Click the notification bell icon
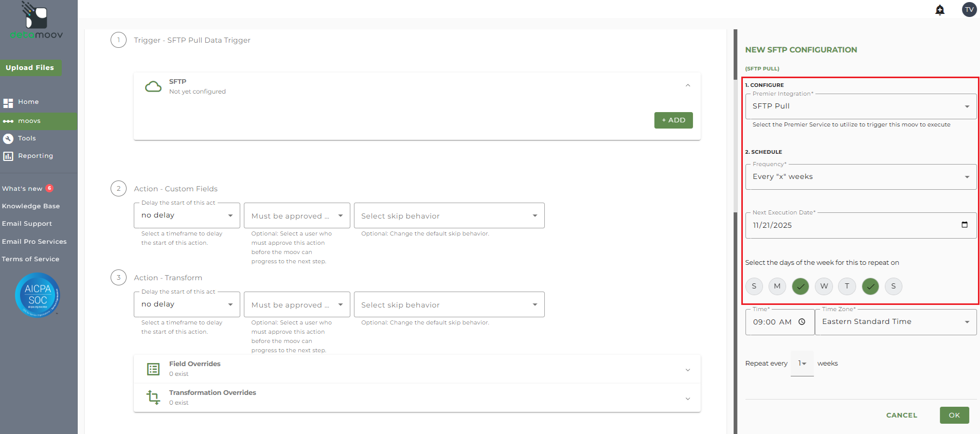 pyautogui.click(x=939, y=10)
